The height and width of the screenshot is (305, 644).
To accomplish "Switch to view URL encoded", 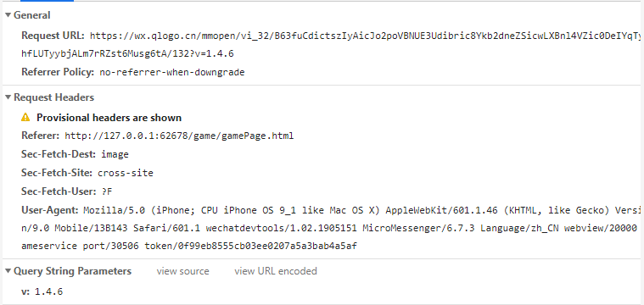I will (x=276, y=271).
